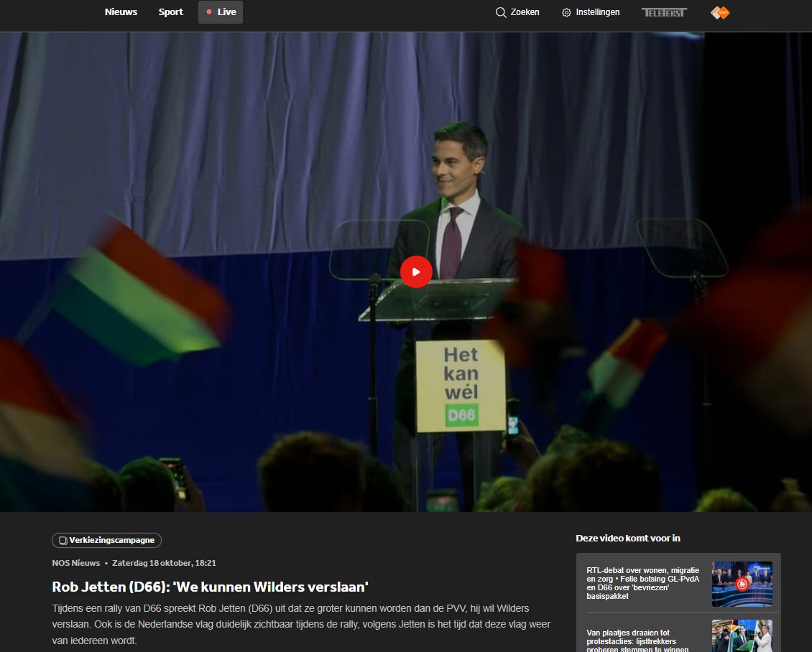
Task: Go to the Live tab
Action: click(221, 12)
